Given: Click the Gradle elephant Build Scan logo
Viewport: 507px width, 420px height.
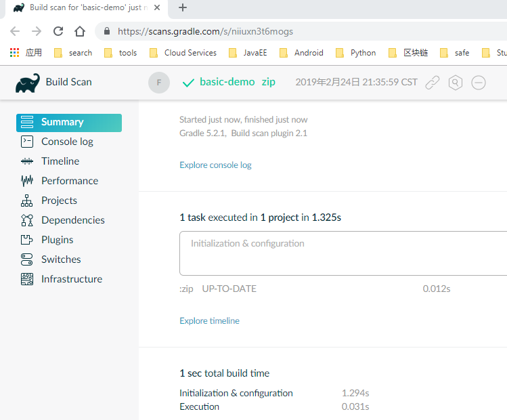Looking at the screenshot, I should click(28, 83).
